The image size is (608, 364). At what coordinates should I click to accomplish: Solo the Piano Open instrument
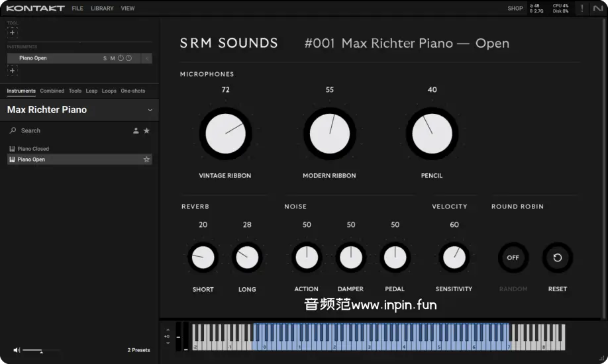pyautogui.click(x=105, y=58)
